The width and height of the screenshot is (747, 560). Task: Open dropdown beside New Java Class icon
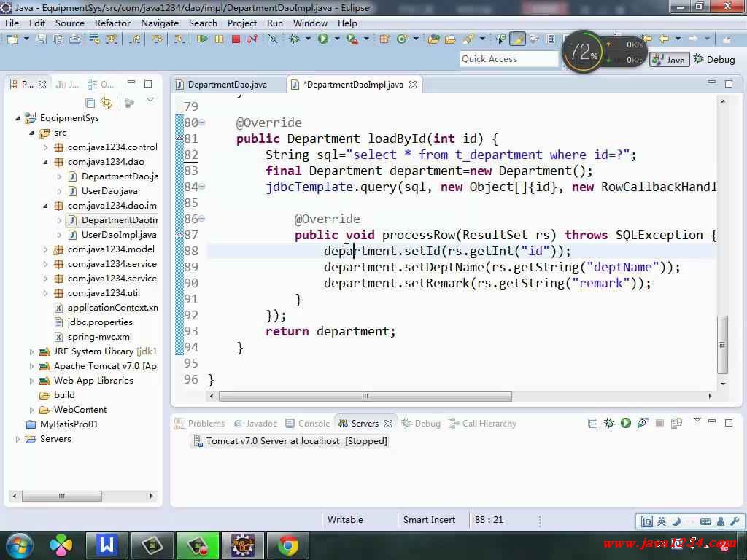pos(416,39)
